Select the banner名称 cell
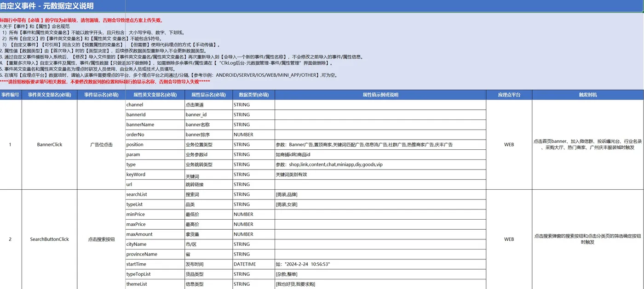This screenshot has width=644, height=289. (208, 125)
